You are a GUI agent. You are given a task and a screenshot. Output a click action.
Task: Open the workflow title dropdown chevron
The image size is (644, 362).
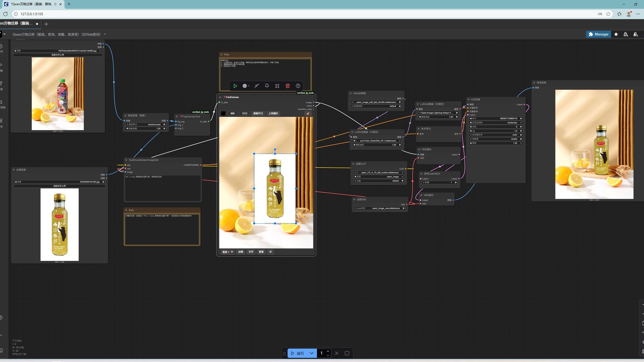point(105,34)
